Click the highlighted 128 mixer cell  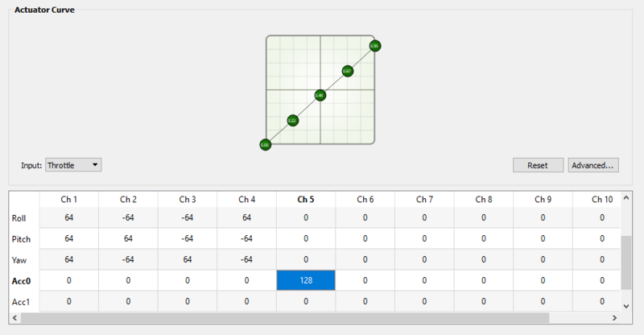pyautogui.click(x=306, y=280)
